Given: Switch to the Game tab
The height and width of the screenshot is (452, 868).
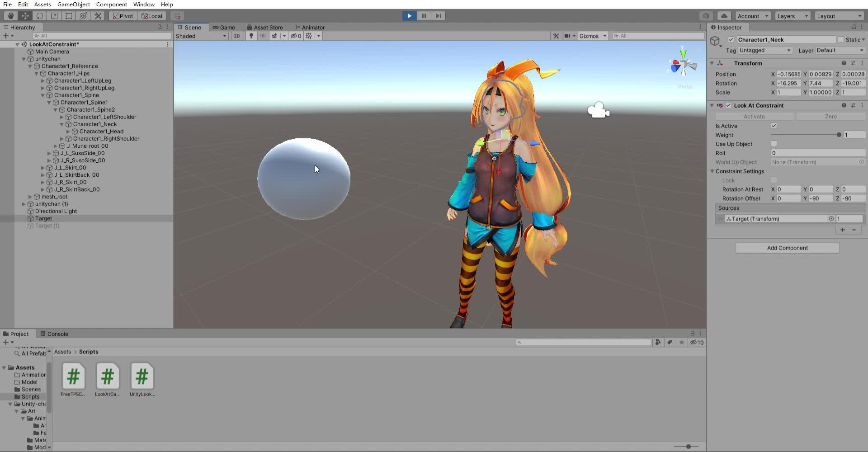Looking at the screenshot, I should [224, 28].
